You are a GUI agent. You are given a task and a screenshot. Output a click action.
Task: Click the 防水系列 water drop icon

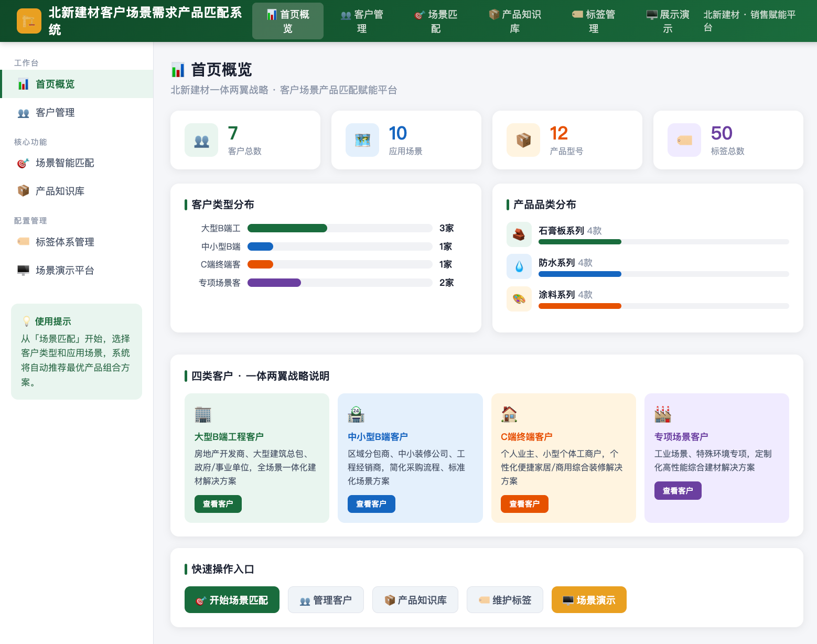(519, 266)
